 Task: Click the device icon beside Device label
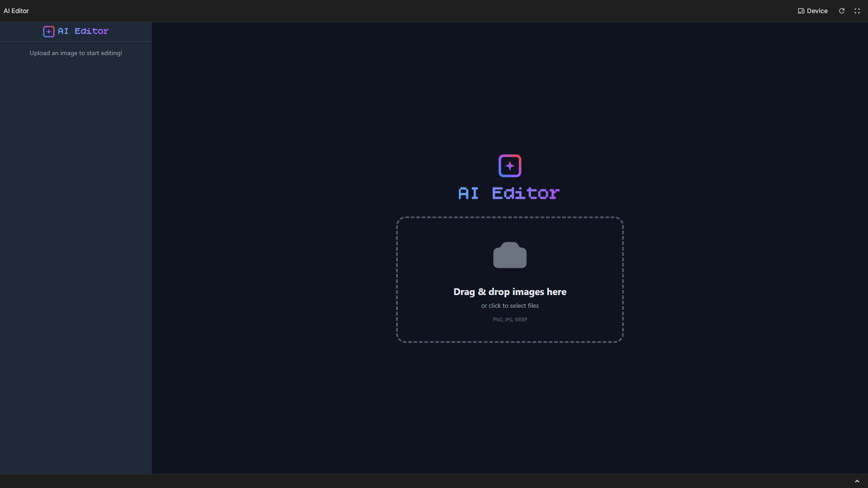coord(801,11)
